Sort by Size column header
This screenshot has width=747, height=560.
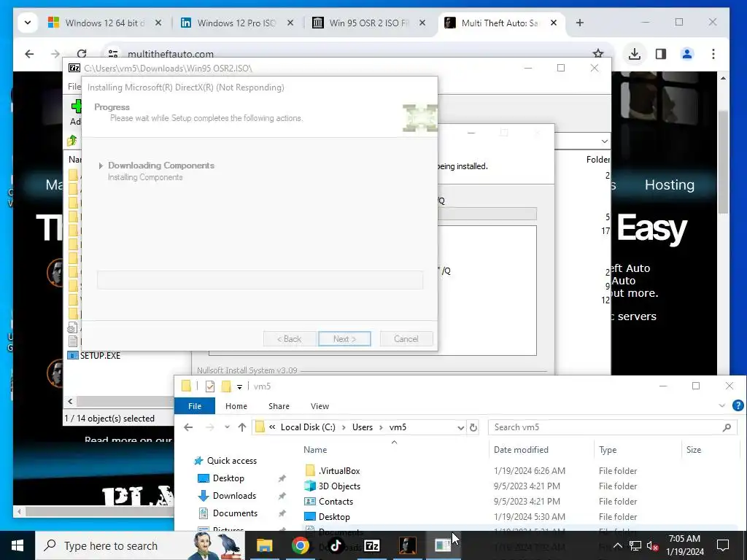coord(693,450)
